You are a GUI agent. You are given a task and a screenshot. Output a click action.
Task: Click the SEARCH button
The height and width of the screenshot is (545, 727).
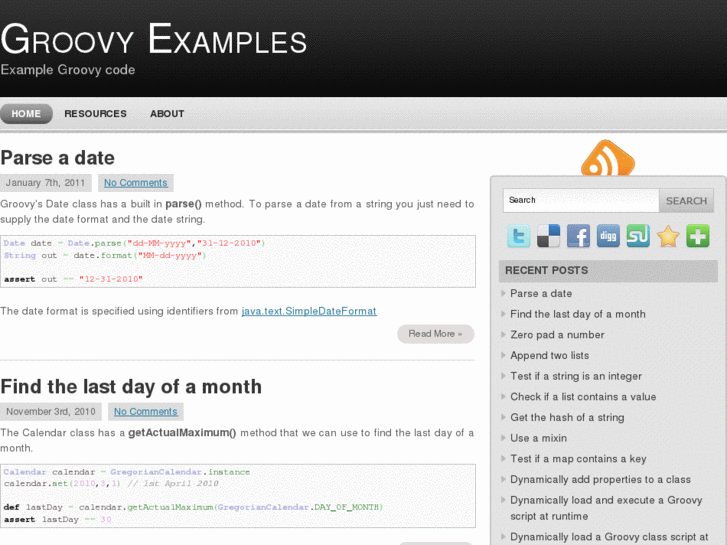[686, 200]
